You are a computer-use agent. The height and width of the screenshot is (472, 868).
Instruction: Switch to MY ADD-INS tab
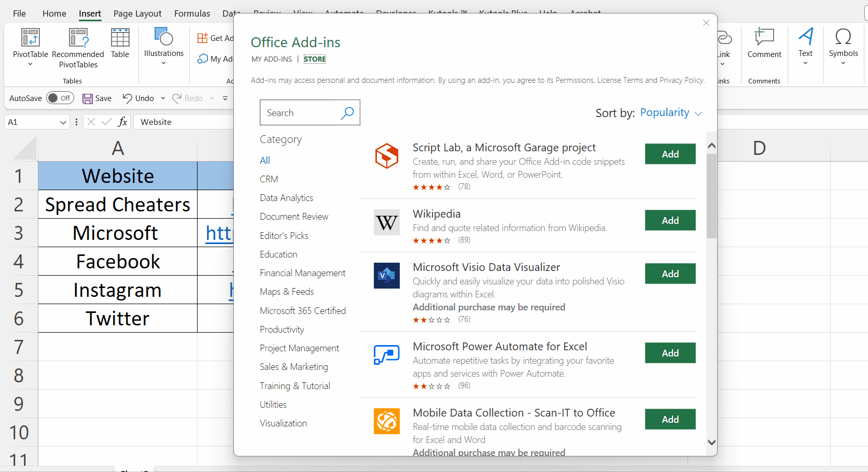(x=272, y=59)
